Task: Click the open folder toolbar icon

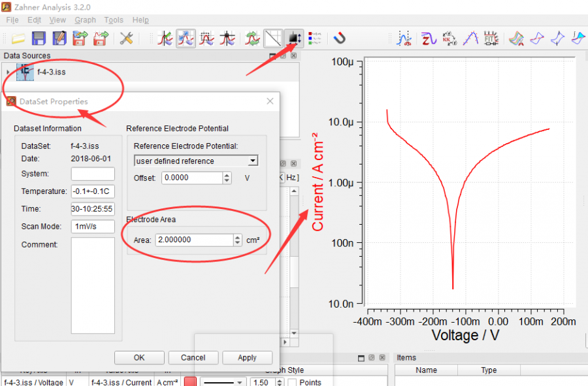Action: tap(18, 38)
